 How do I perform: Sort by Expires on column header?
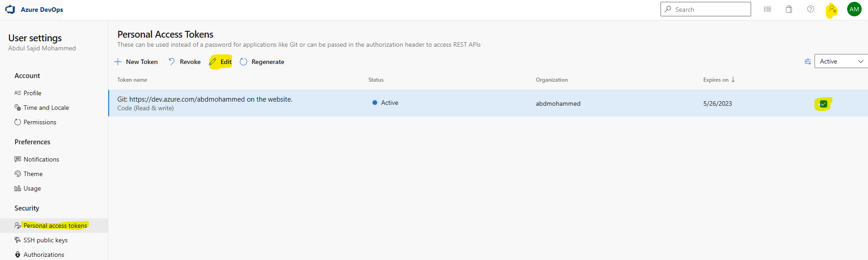(x=715, y=80)
